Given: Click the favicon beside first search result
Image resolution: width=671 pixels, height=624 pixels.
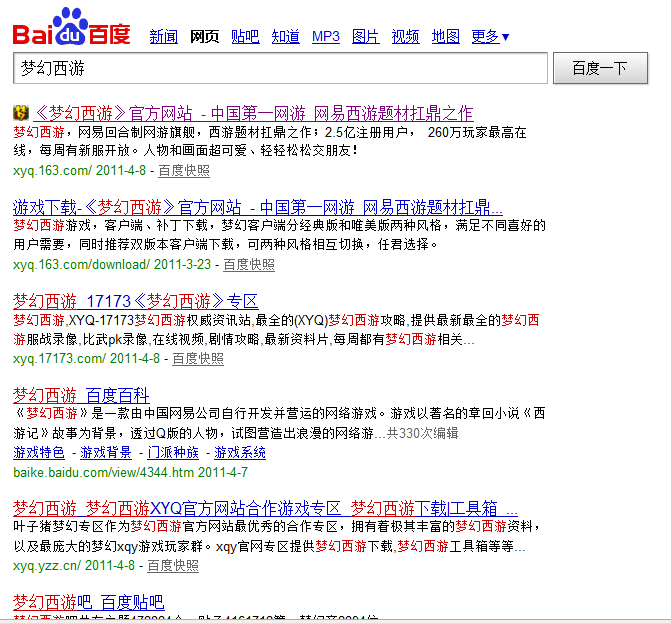Looking at the screenshot, I should [21, 113].
